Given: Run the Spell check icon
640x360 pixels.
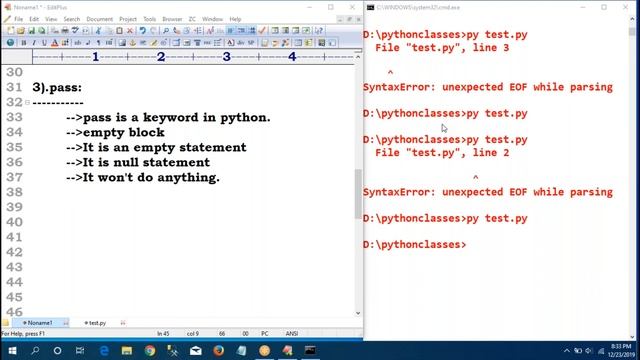Looking at the screenshot, I should [x=75, y=31].
